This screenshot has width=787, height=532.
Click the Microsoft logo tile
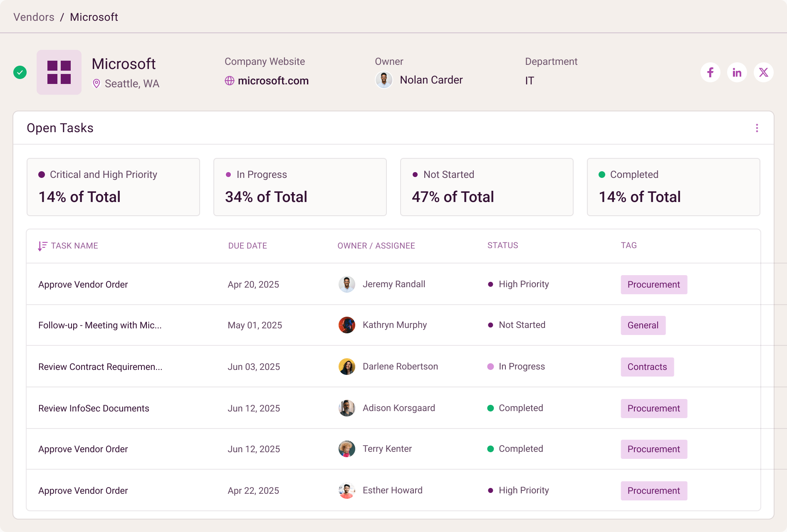(x=59, y=72)
